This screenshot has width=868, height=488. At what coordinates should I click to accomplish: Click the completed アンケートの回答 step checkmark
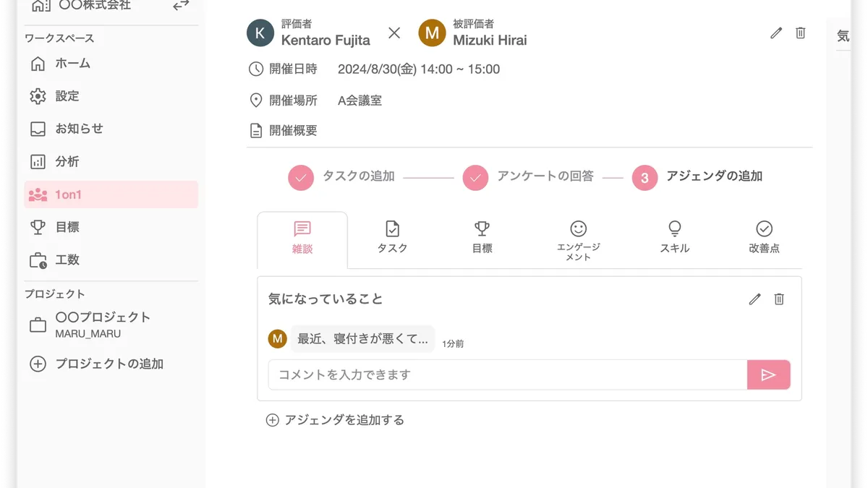pos(475,177)
